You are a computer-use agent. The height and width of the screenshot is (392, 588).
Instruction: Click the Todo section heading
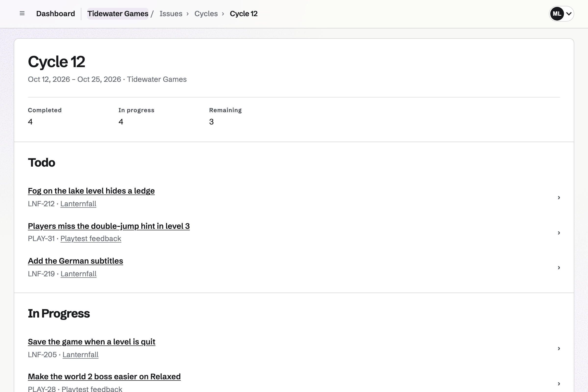(41, 162)
